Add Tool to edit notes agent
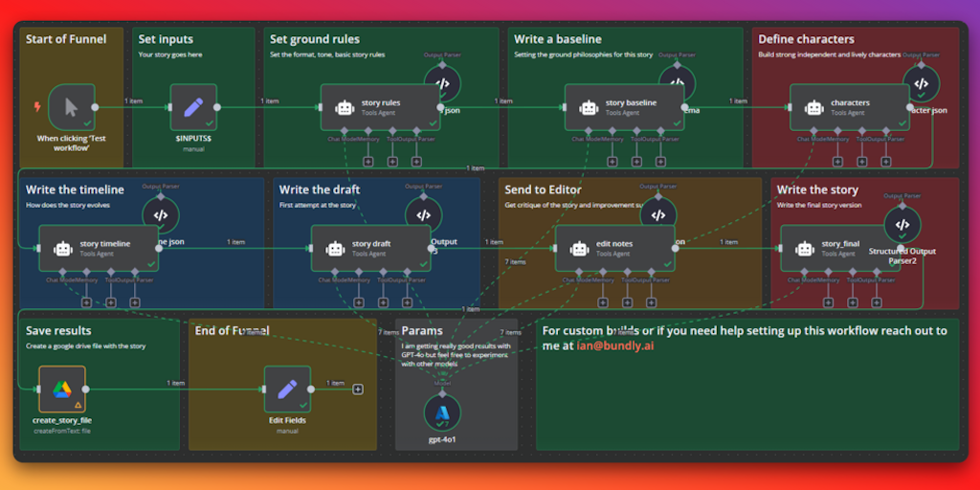The width and height of the screenshot is (980, 490). pos(627,302)
